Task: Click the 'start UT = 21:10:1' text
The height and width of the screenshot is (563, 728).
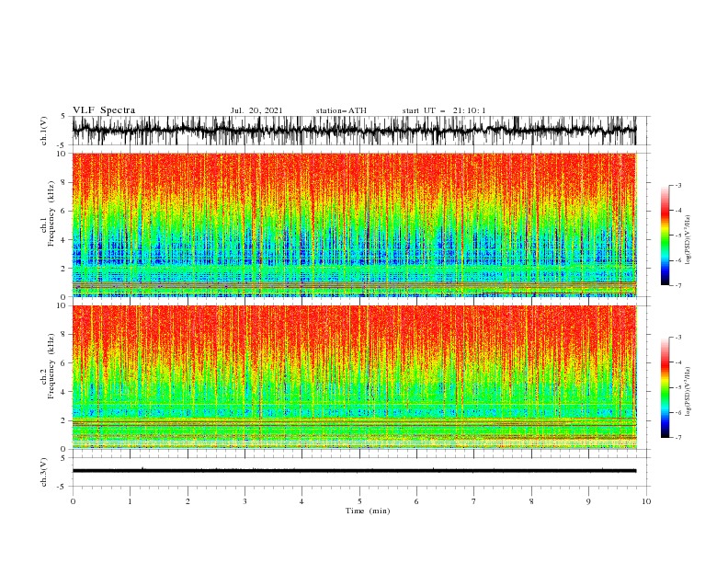Action: (444, 110)
